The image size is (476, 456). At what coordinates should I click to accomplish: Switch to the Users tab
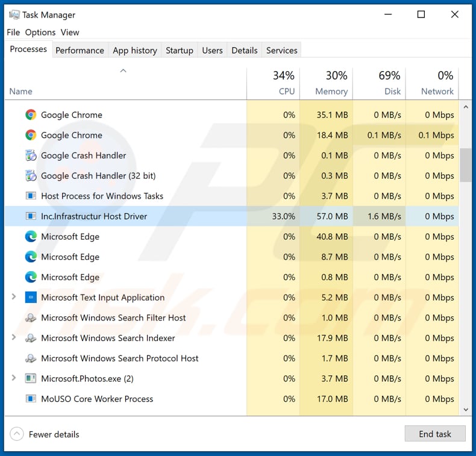[212, 51]
